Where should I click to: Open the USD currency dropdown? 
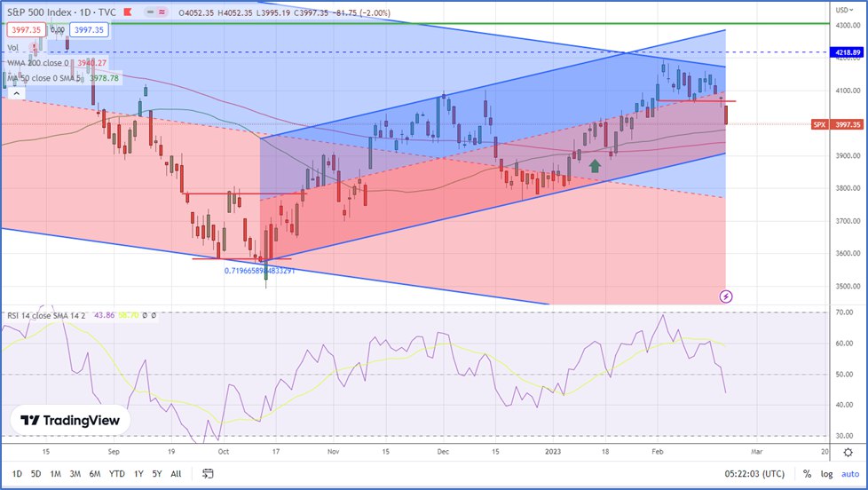pyautogui.click(x=848, y=10)
